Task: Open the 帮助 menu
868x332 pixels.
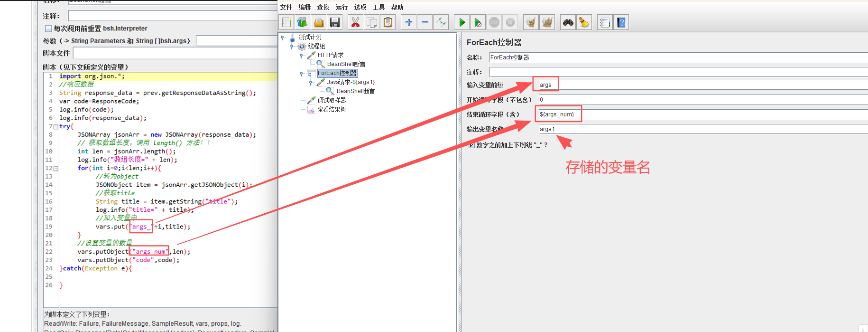Action: [397, 7]
